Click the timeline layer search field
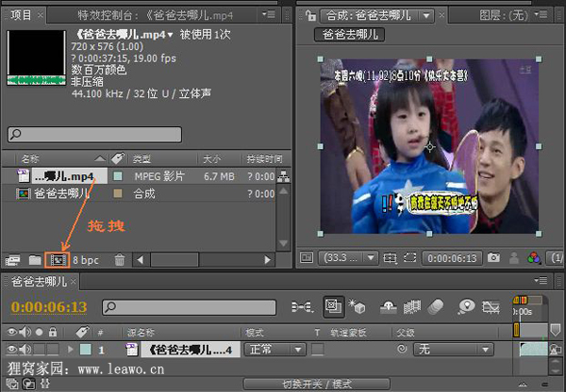The height and width of the screenshot is (392, 566). click(x=190, y=307)
